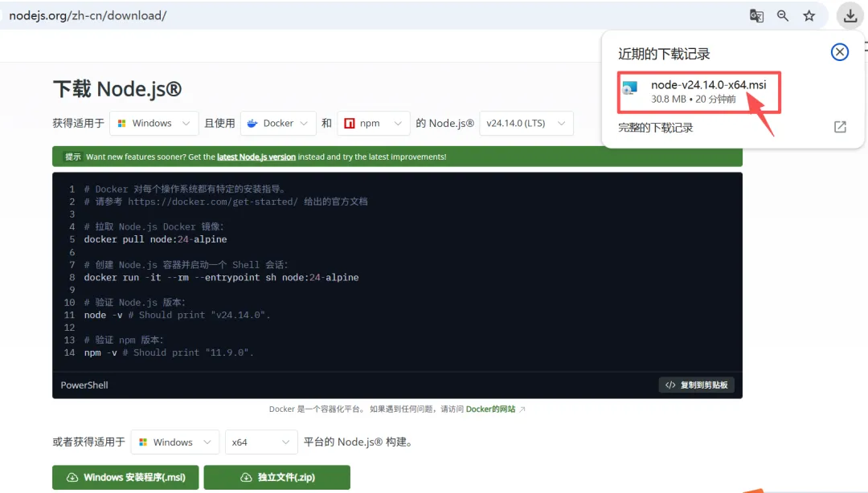Click the address bar URL nodejs.org/zh-cn/download/
868x493 pixels.
point(88,15)
